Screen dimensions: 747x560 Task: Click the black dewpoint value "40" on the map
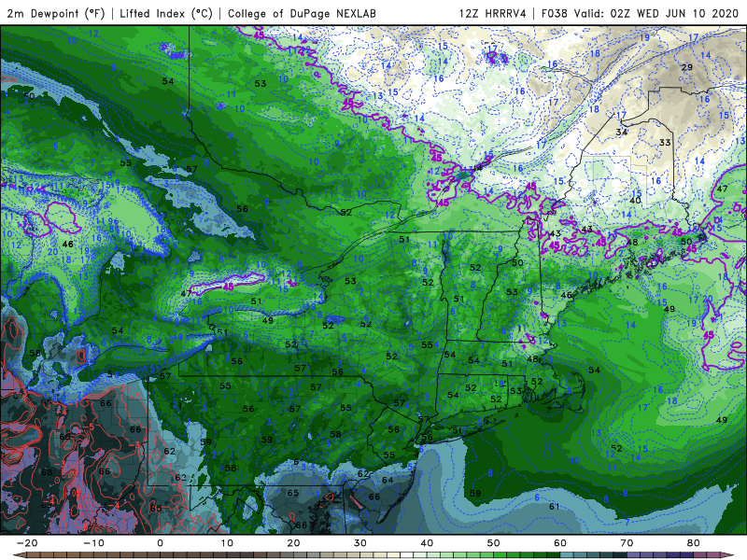click(x=635, y=201)
